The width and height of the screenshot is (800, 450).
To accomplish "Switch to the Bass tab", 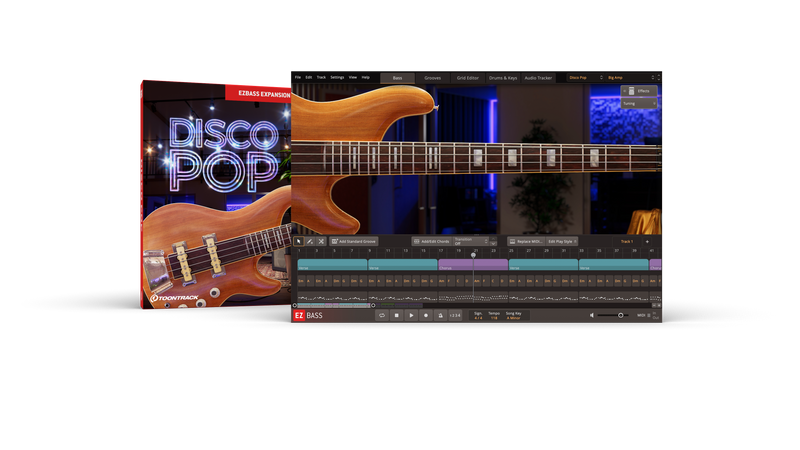I will [397, 78].
